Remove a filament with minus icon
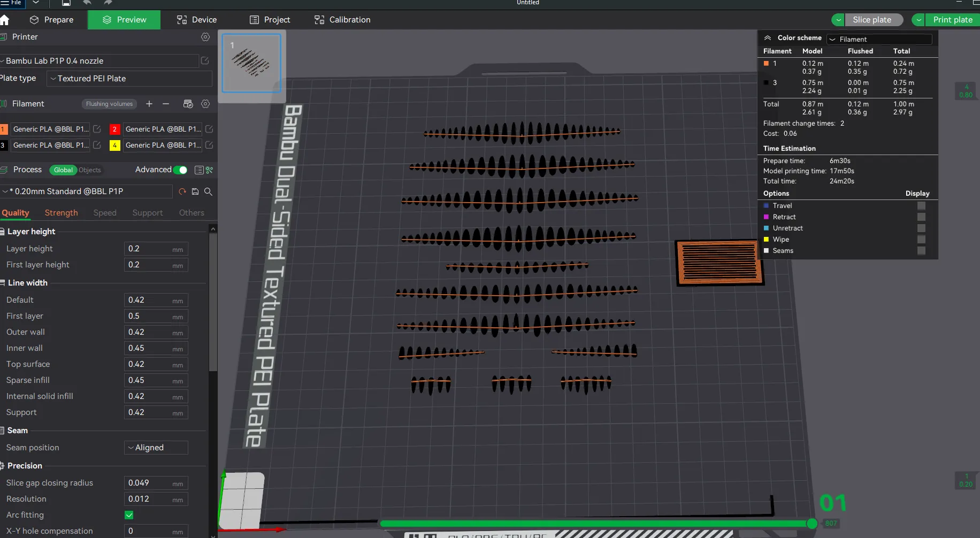Image resolution: width=980 pixels, height=538 pixels. [166, 104]
